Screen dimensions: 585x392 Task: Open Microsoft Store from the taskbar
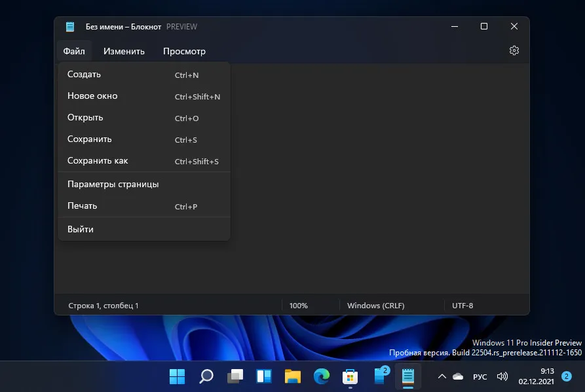[x=350, y=376]
